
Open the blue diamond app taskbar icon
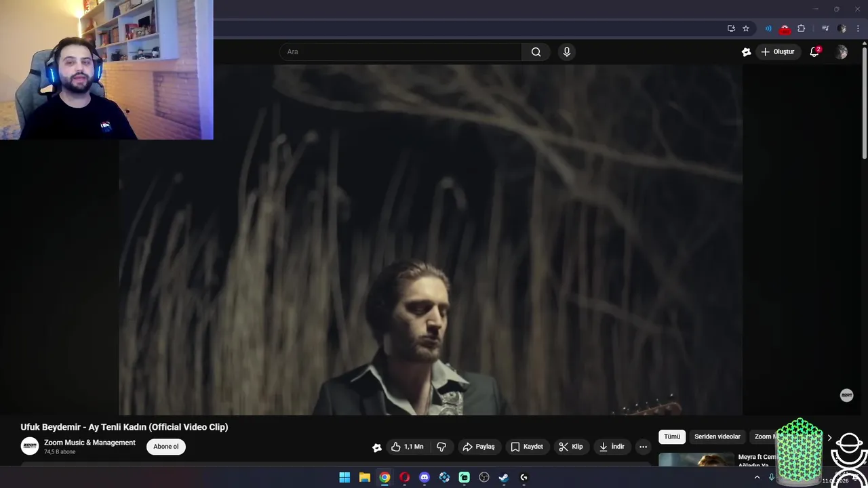[x=444, y=477]
